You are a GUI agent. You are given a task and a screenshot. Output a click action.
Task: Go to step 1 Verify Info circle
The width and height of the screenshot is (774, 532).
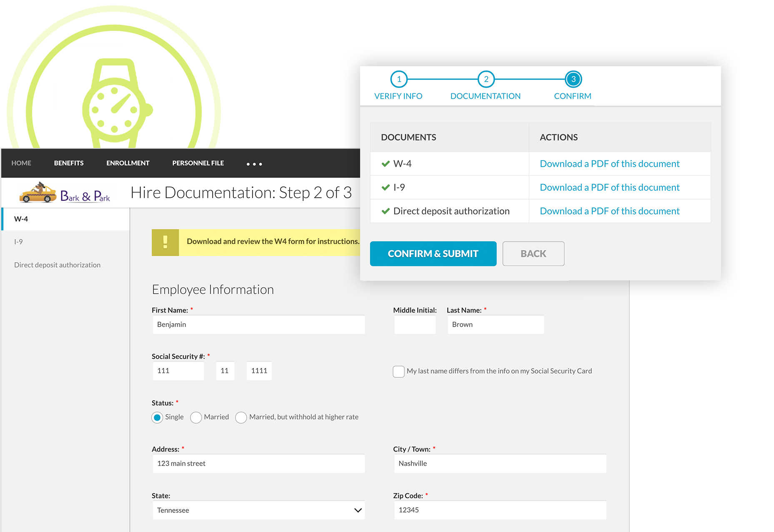point(399,79)
